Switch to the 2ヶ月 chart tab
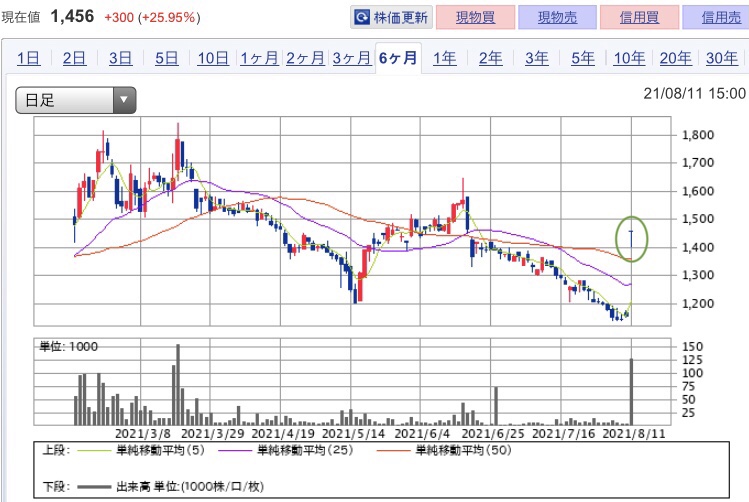 pyautogui.click(x=306, y=58)
